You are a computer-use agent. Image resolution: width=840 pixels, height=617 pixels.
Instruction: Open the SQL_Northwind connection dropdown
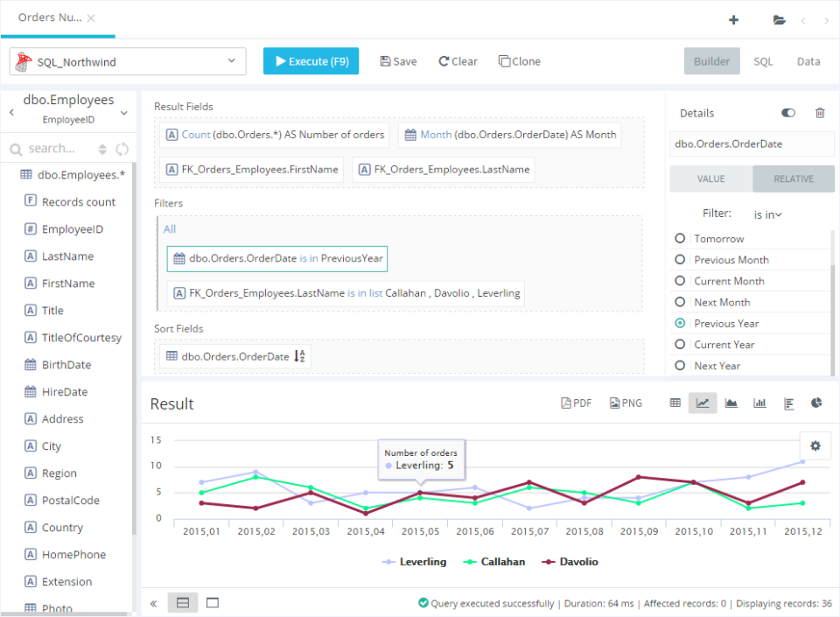tap(231, 61)
